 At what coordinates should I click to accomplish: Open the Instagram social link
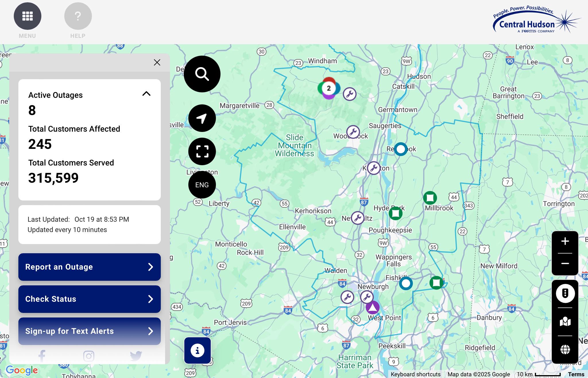[89, 356]
